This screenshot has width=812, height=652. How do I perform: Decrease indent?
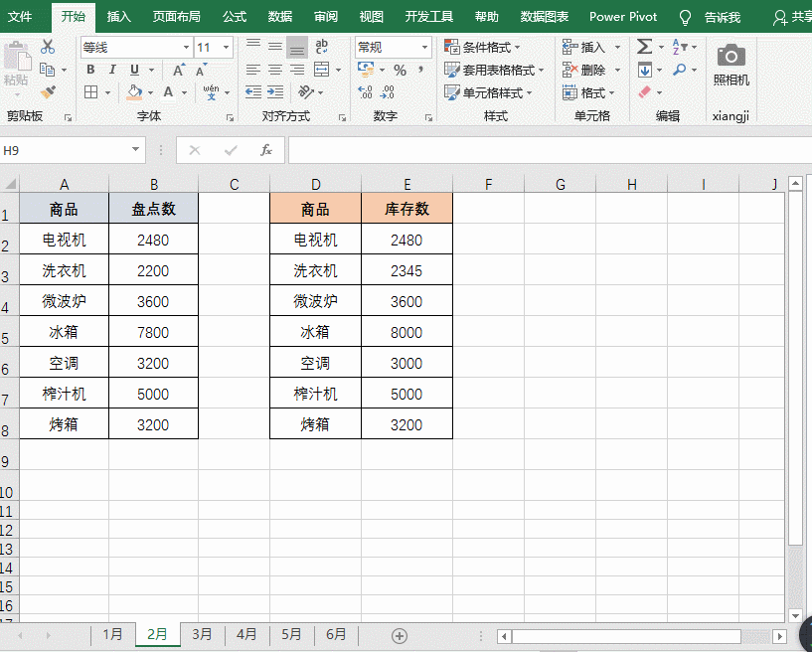coord(253,92)
